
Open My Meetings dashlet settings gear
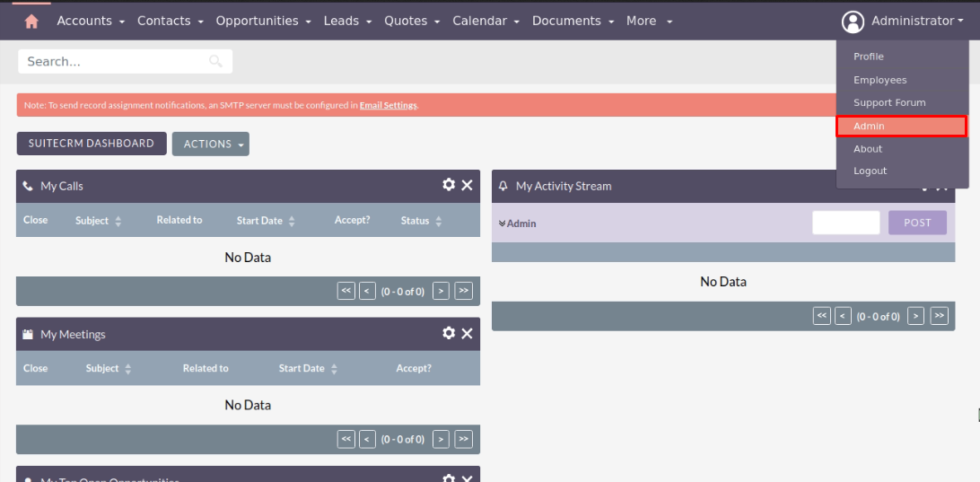449,333
